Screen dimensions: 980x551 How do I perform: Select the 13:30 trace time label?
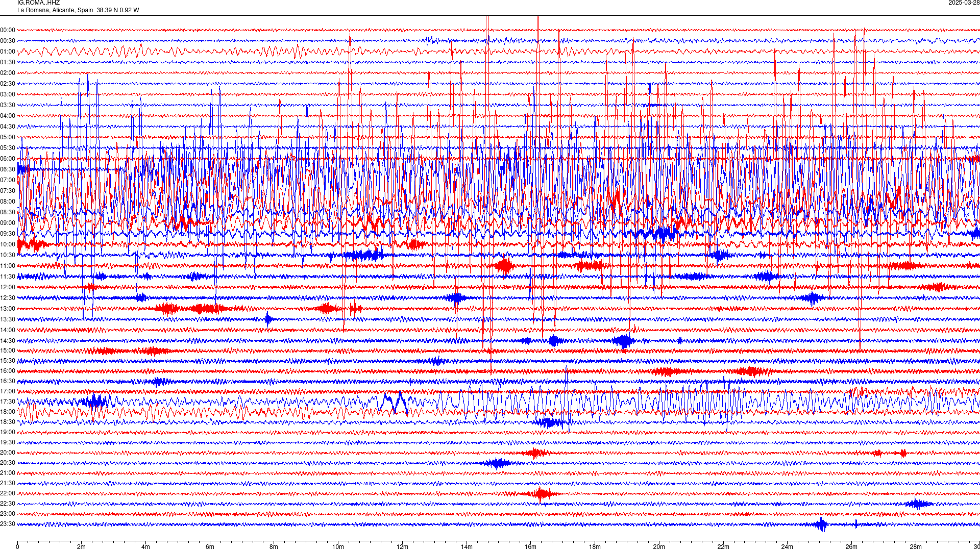[8, 319]
